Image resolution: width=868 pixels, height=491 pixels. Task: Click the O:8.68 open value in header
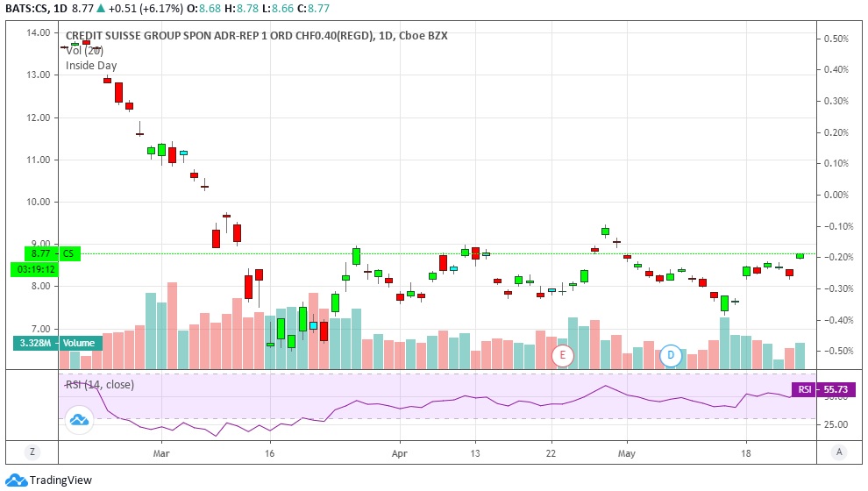pos(204,8)
